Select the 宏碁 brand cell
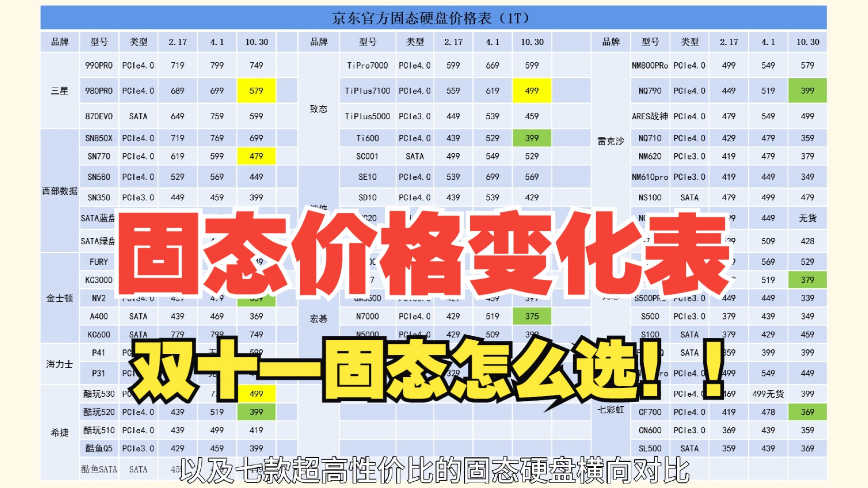The height and width of the screenshot is (488, 868). [x=319, y=319]
